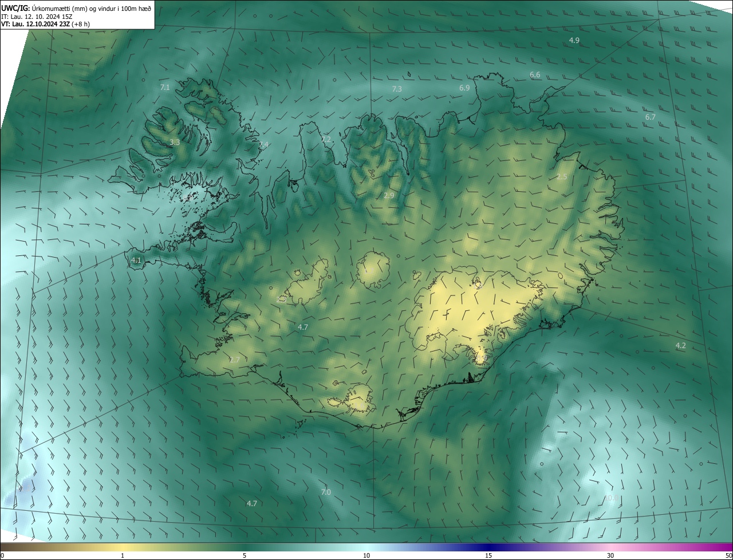Image resolution: width=733 pixels, height=560 pixels.
Task: Select the 2.5 value label
Action: [562, 177]
